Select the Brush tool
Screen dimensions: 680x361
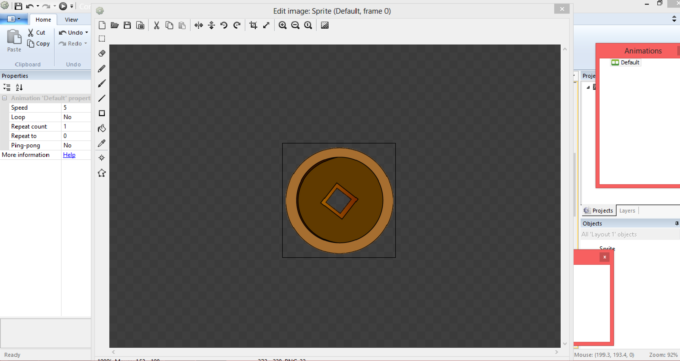pyautogui.click(x=102, y=83)
